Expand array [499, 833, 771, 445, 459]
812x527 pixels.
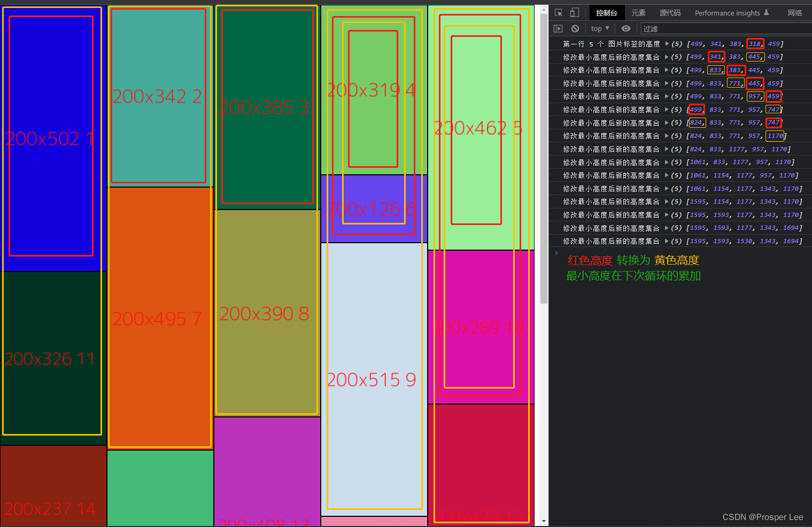click(x=667, y=83)
